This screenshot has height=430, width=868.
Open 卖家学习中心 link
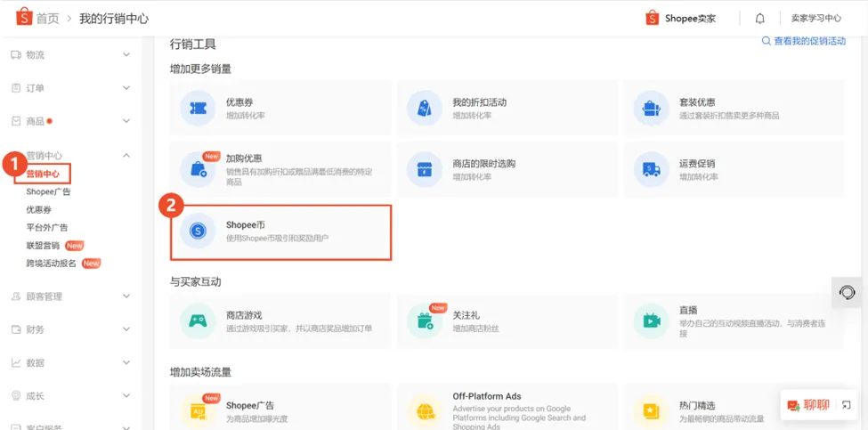(816, 19)
